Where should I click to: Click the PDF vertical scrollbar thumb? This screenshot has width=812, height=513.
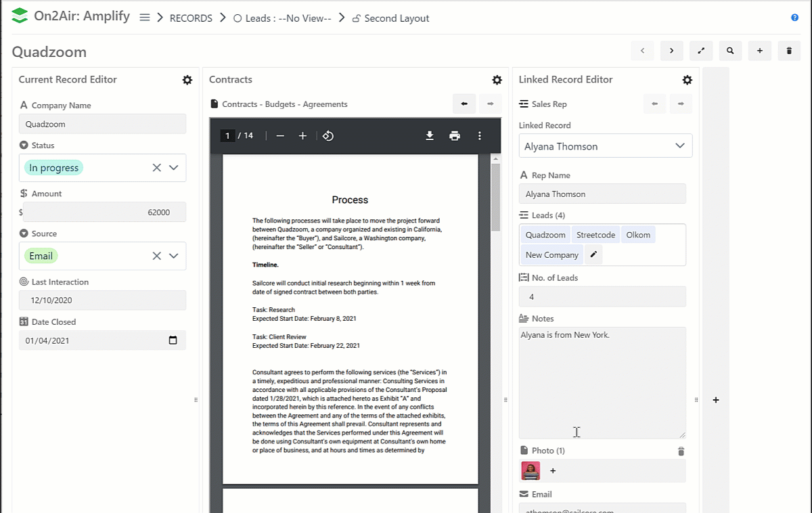point(496,198)
